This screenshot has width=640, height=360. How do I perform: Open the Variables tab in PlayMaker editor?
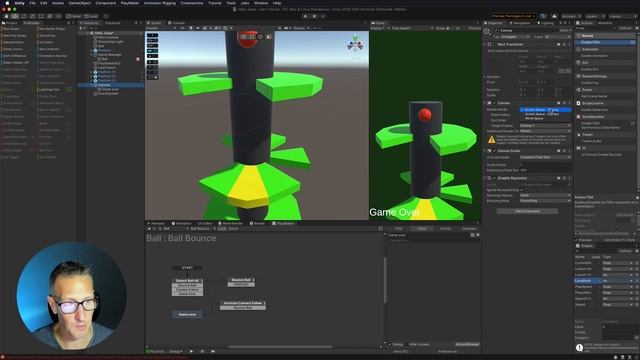[469, 229]
